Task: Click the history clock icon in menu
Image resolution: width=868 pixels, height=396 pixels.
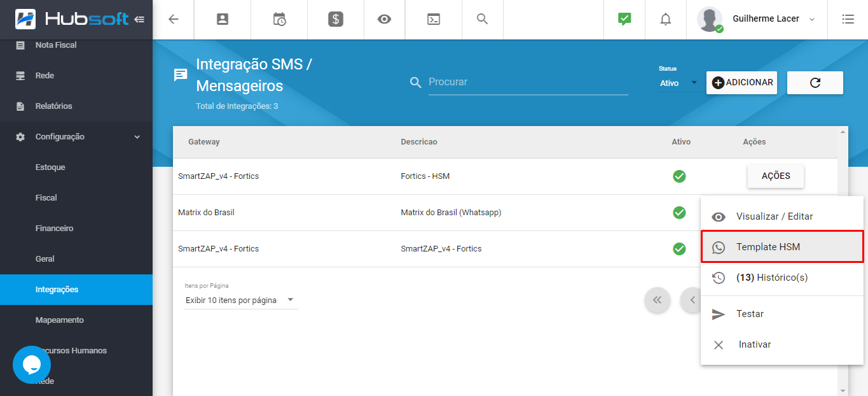Action: [719, 278]
